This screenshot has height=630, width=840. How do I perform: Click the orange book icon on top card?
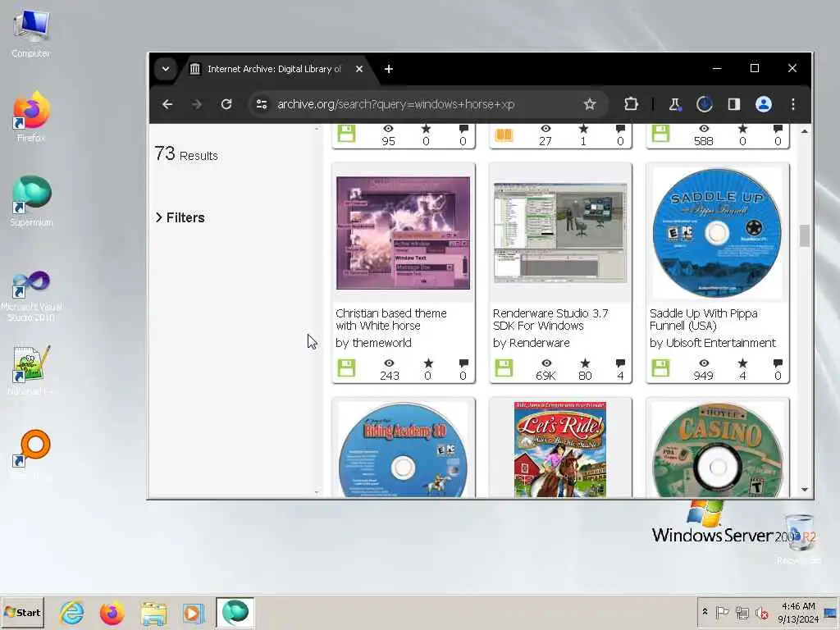504,134
